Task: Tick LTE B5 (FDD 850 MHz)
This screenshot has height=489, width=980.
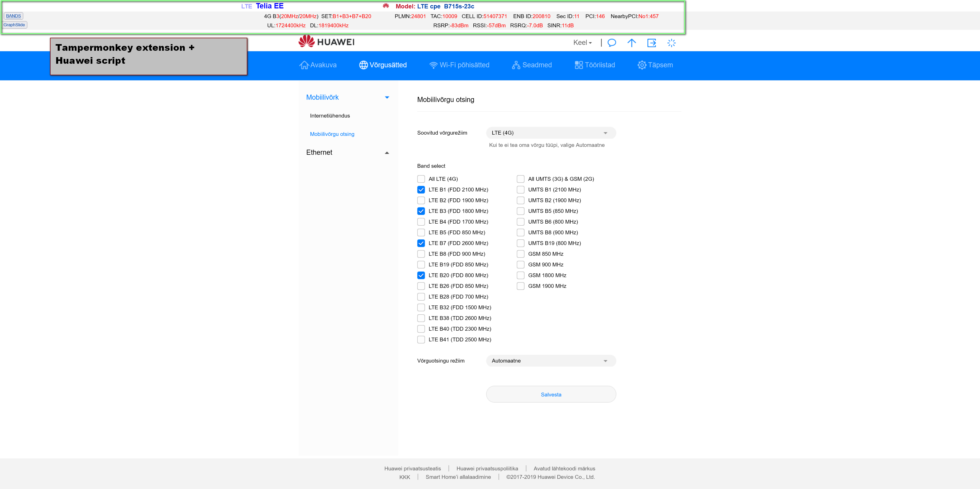Action: [x=421, y=233]
